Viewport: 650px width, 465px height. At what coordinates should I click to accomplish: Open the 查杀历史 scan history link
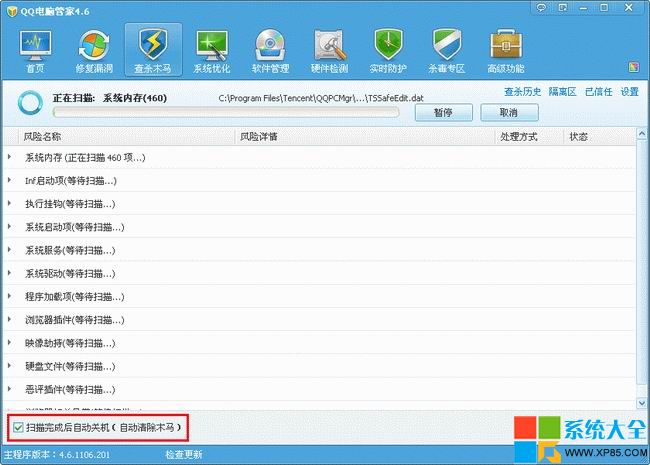coord(522,92)
